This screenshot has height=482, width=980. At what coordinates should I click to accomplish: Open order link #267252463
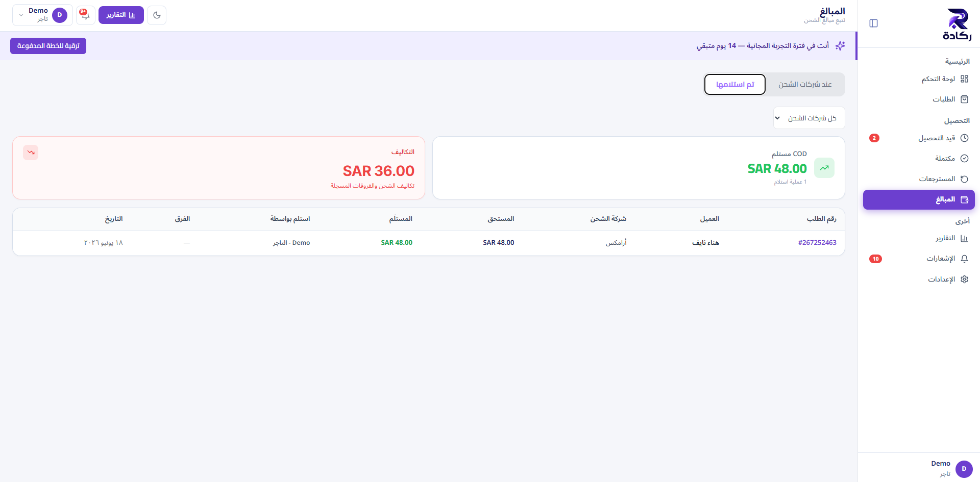817,243
